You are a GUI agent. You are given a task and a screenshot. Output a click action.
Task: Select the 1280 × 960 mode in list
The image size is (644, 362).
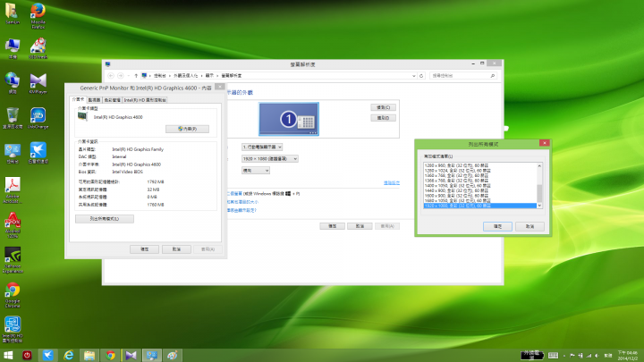pos(479,165)
